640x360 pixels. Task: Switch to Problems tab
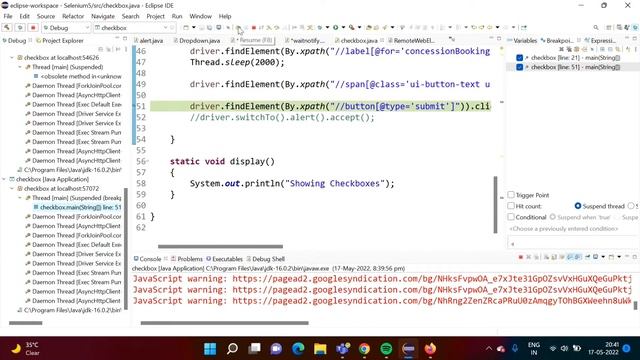[187, 259]
